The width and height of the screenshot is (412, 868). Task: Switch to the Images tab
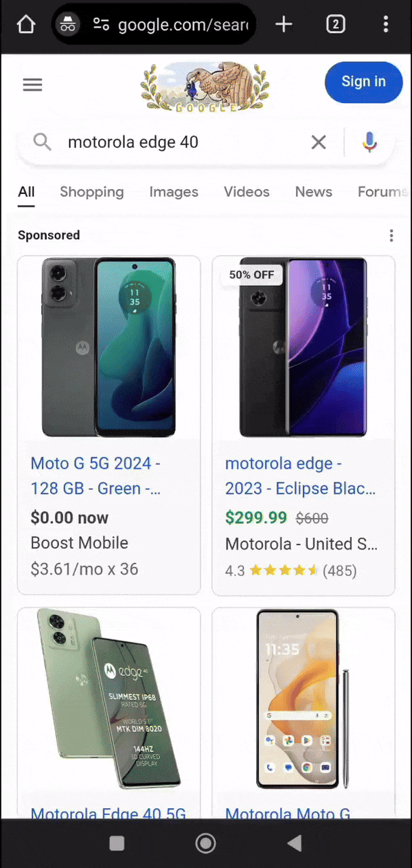coord(173,192)
